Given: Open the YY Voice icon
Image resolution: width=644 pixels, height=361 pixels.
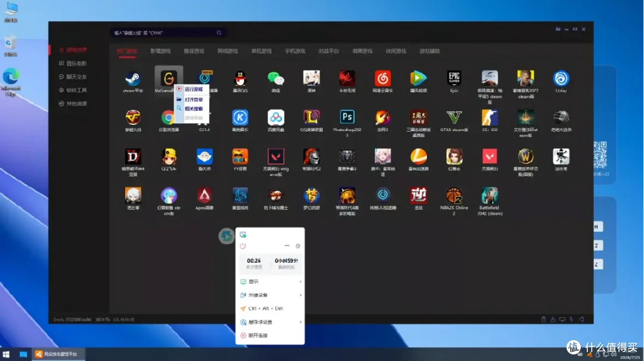Looking at the screenshot, I should pos(240,157).
